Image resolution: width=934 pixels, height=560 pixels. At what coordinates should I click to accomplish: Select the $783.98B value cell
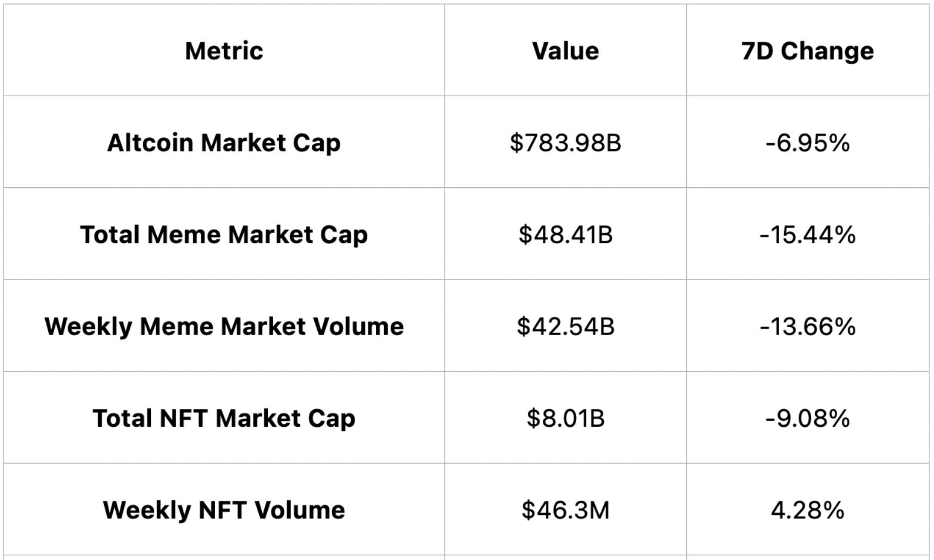(x=565, y=143)
